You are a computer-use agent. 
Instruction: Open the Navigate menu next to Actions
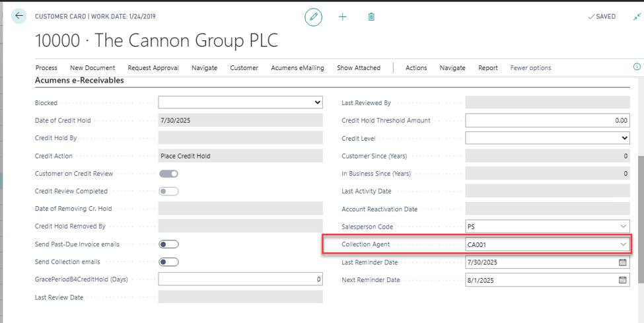[x=452, y=68]
